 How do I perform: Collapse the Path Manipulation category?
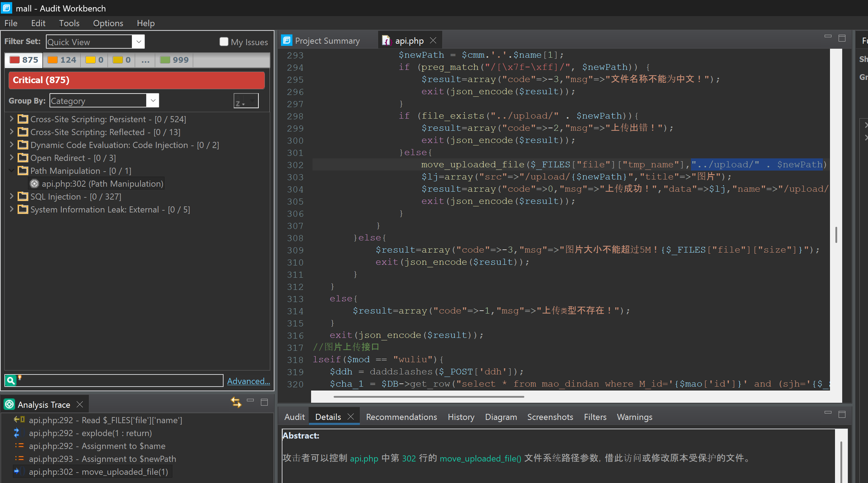coord(11,171)
